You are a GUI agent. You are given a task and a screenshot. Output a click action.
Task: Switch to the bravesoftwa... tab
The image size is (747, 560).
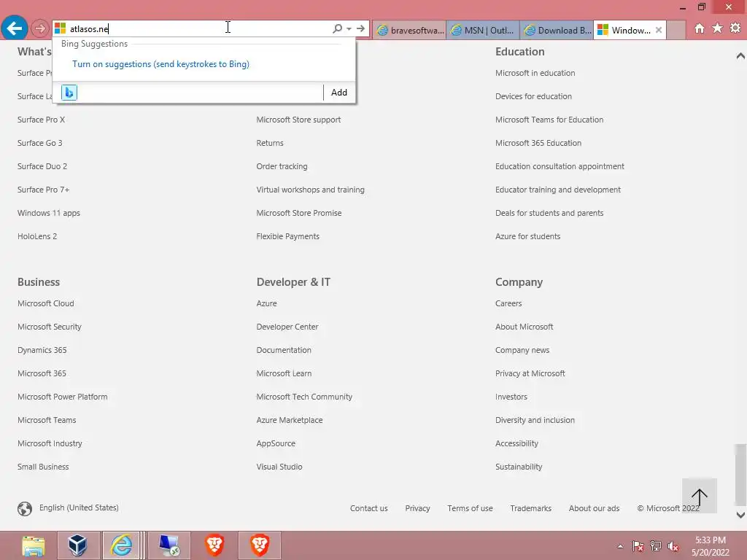tap(410, 30)
